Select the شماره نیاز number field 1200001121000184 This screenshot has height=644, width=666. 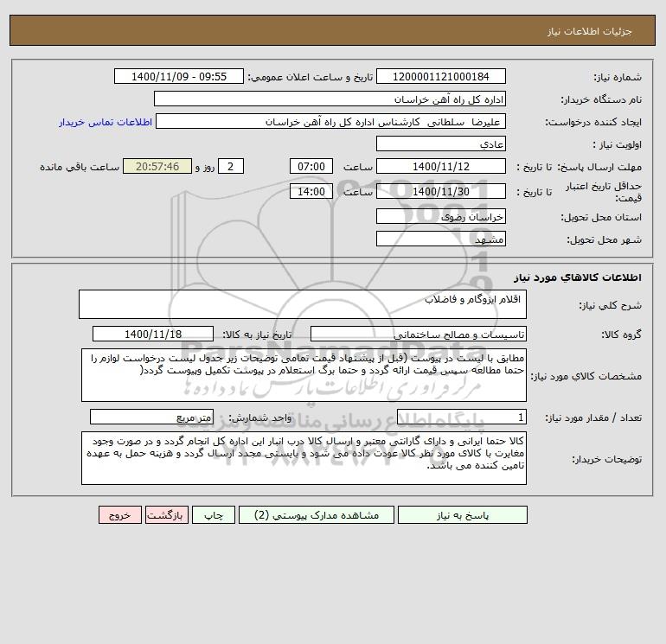tap(441, 76)
